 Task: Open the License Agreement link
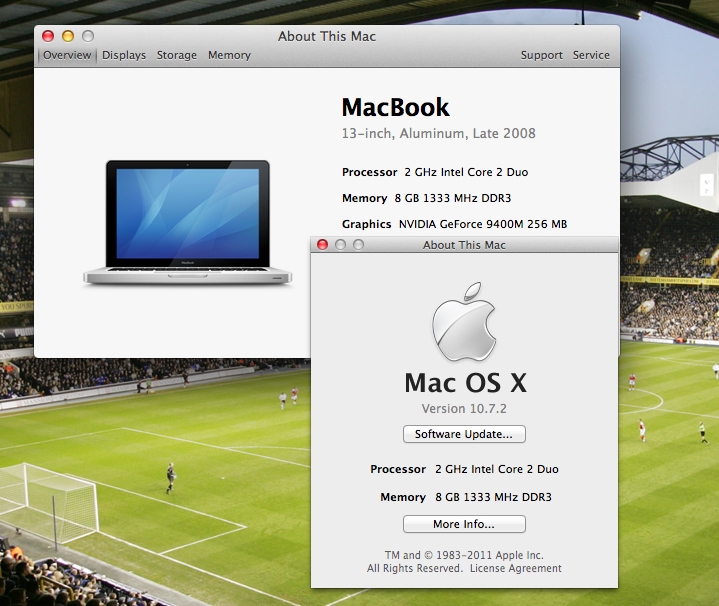(x=515, y=568)
